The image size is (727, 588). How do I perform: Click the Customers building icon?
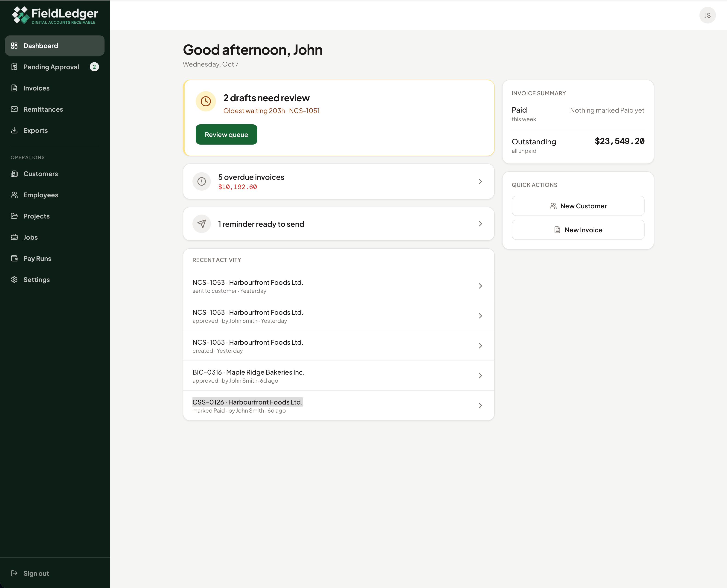14,174
